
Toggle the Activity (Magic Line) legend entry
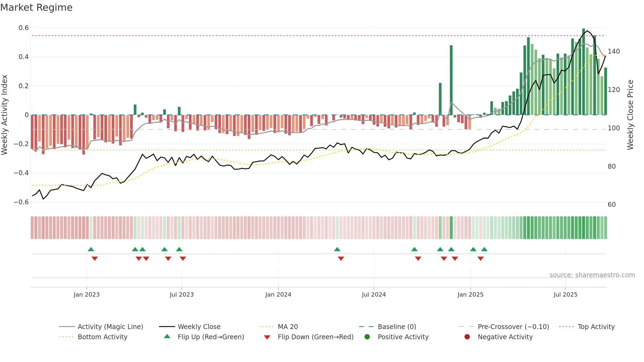(x=101, y=327)
